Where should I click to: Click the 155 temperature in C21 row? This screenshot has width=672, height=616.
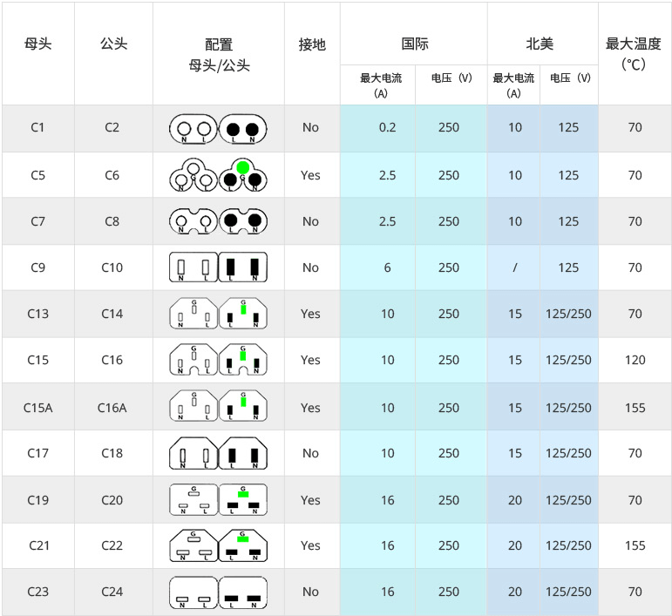click(x=635, y=545)
